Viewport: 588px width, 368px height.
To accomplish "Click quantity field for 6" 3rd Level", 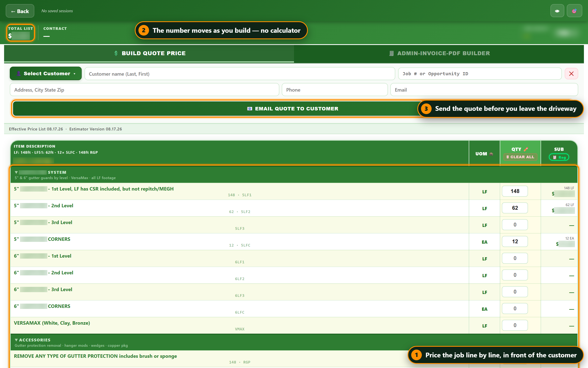I will coord(515,292).
